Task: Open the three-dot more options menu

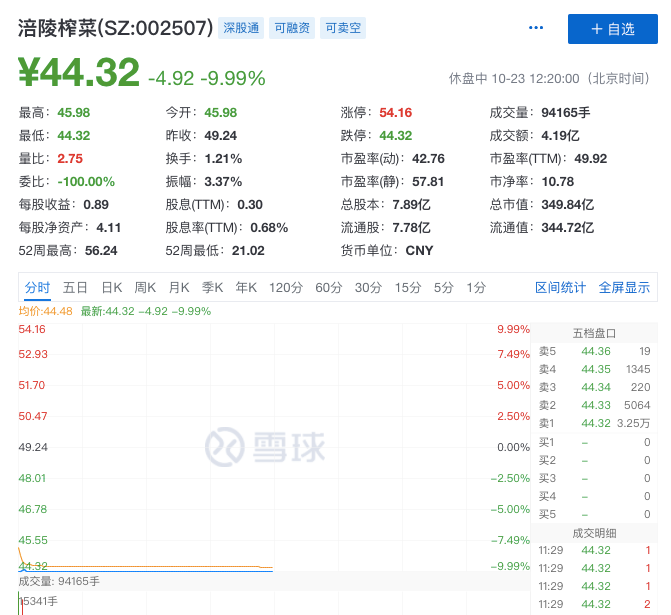Action: coord(536,28)
